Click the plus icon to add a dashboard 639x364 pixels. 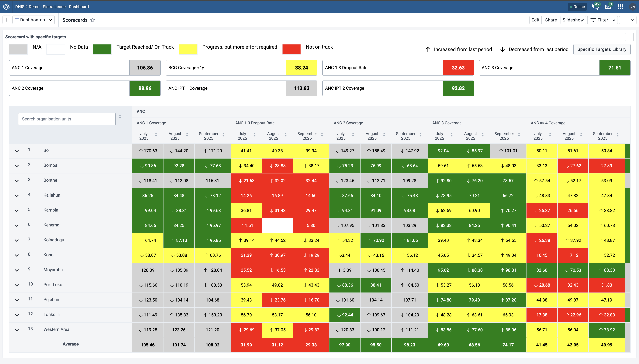7,20
